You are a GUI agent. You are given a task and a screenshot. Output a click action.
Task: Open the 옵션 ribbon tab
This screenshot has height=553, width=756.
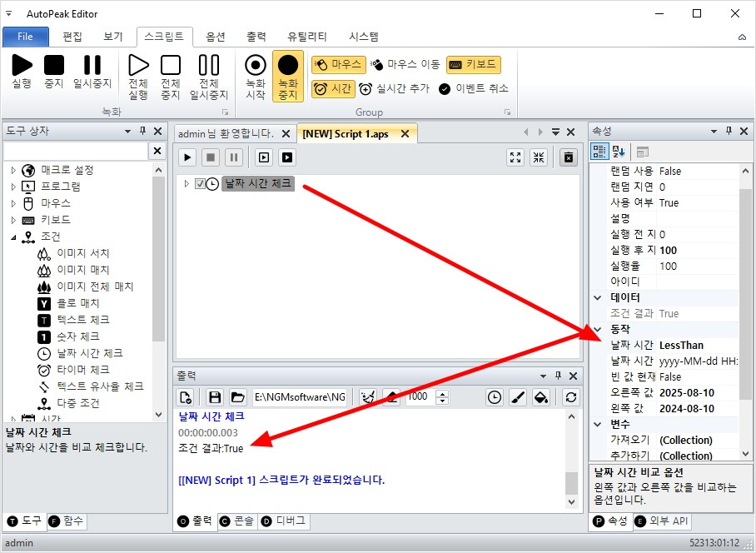(x=216, y=37)
